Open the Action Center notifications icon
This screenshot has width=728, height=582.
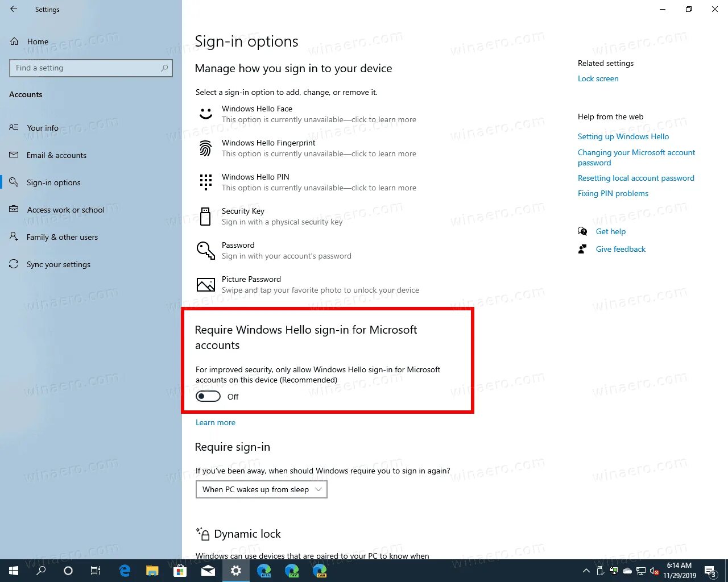pyautogui.click(x=710, y=571)
